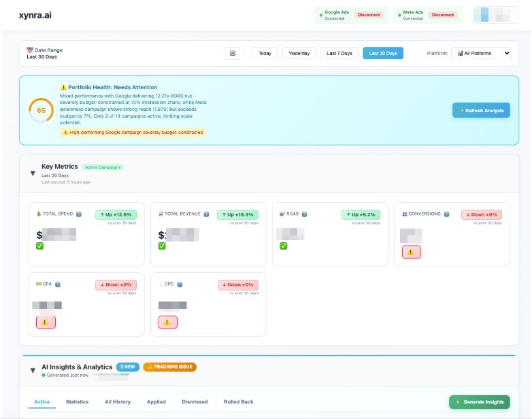Disconnect Meta Ads account
This screenshot has height=419, width=532.
point(443,15)
